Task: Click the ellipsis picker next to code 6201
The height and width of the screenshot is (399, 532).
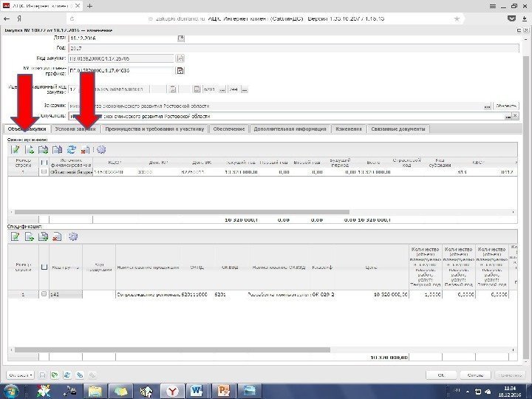Action: click(222, 89)
